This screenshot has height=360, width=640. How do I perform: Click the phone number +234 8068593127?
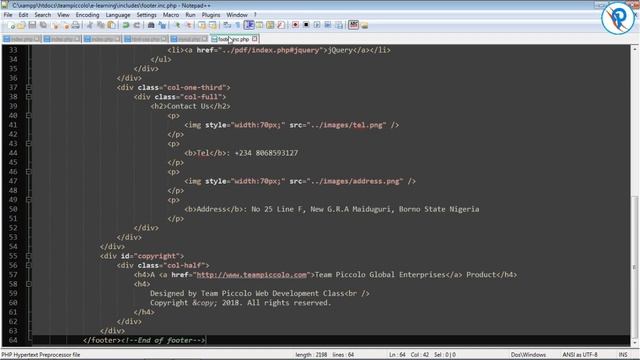pyautogui.click(x=266, y=153)
